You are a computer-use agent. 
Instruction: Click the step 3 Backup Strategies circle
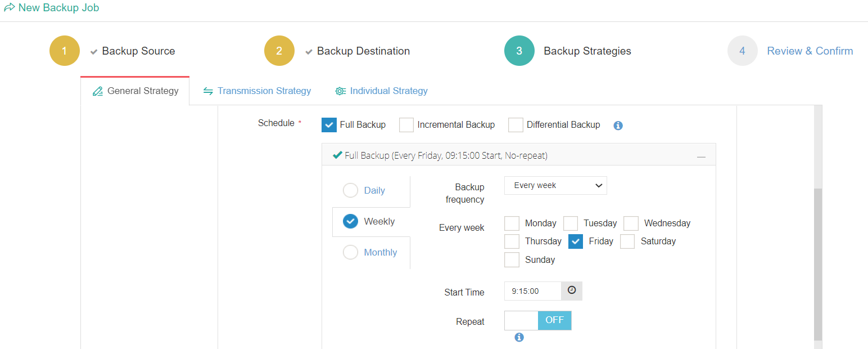[x=519, y=51]
